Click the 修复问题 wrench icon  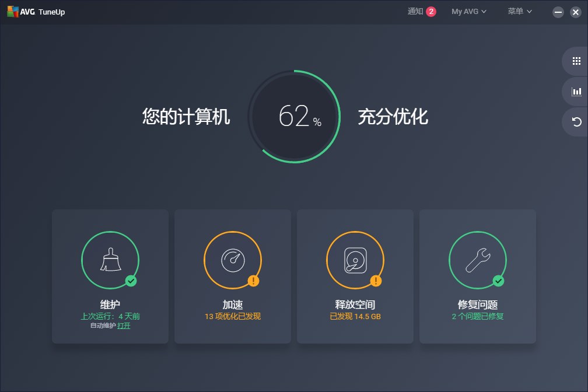[x=478, y=260]
